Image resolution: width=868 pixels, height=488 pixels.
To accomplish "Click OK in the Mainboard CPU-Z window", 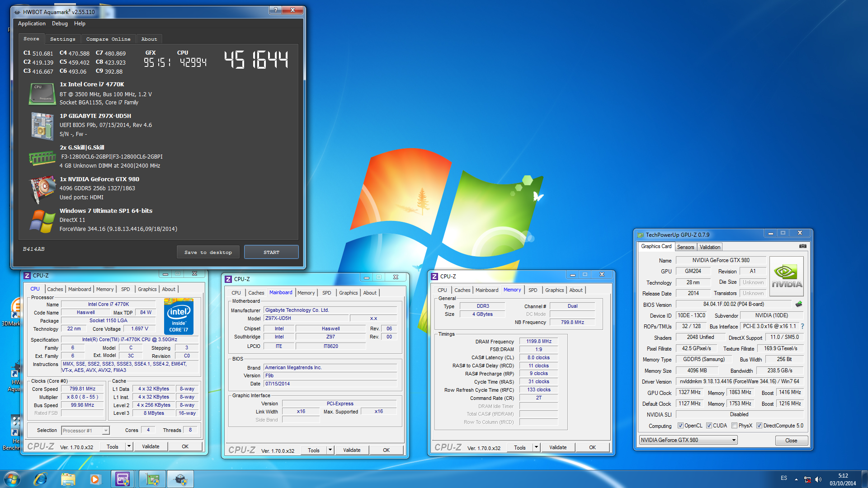I will (386, 450).
